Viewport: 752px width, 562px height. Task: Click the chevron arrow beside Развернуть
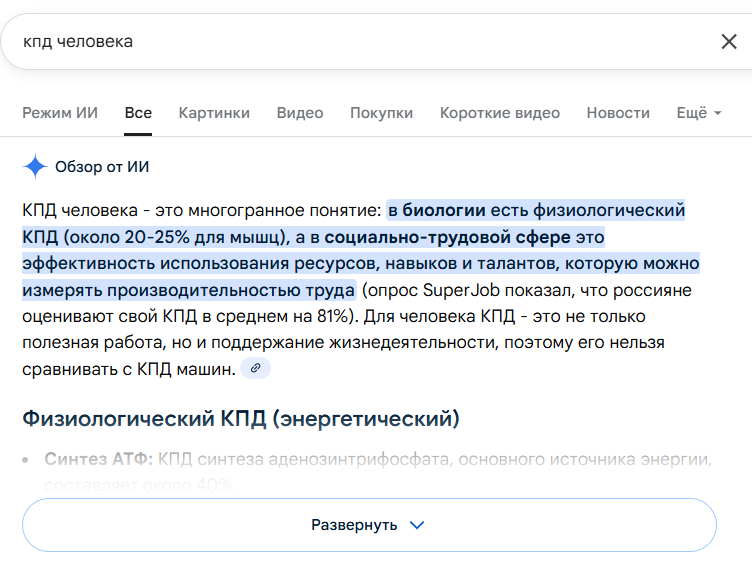pyautogui.click(x=418, y=525)
